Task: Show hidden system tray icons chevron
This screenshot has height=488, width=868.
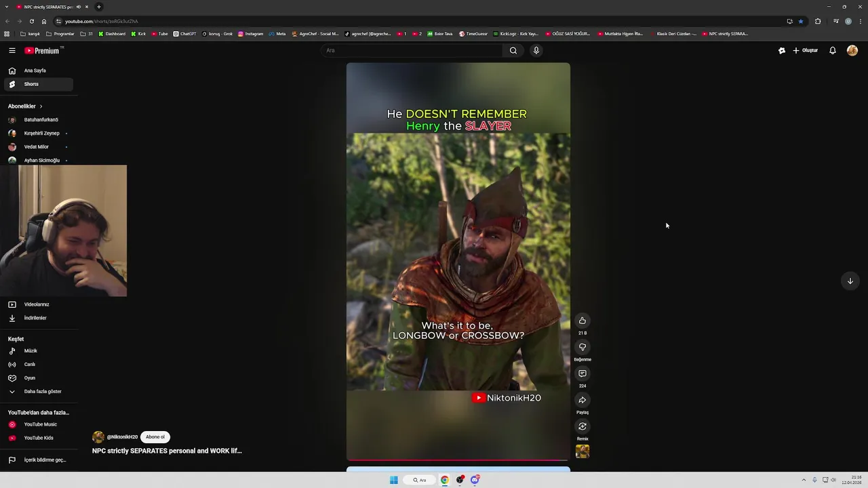Action: point(804,480)
